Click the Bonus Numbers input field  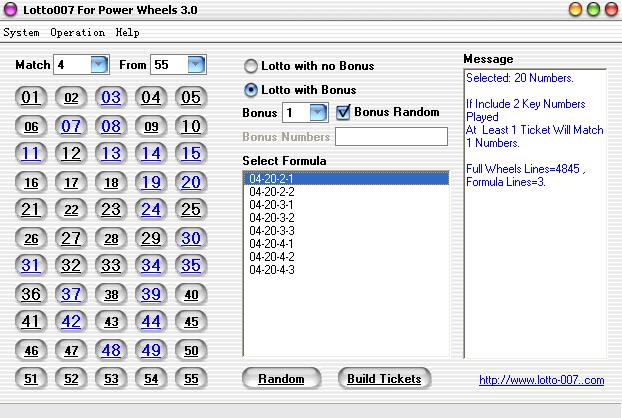pos(392,136)
